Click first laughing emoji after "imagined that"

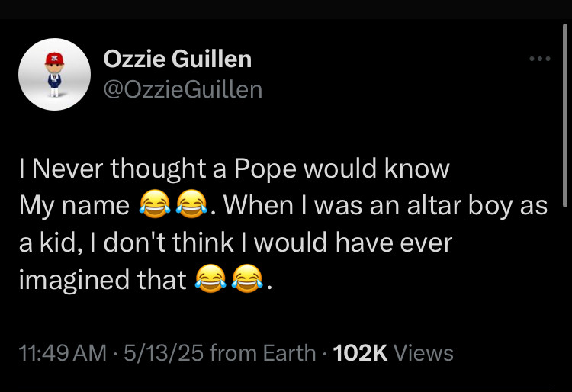pos(210,278)
